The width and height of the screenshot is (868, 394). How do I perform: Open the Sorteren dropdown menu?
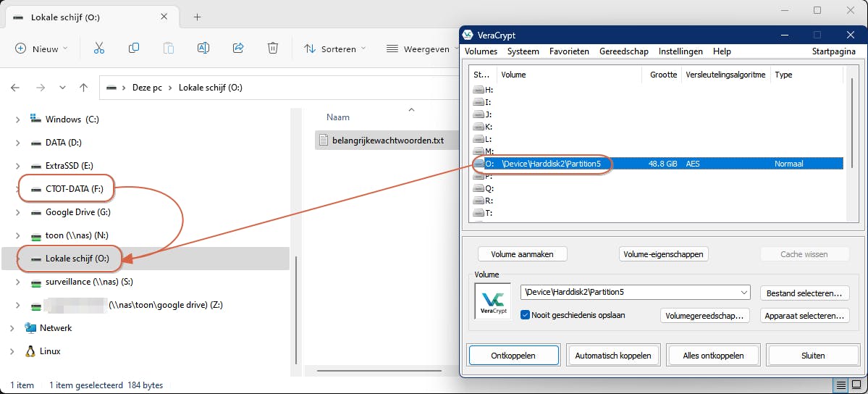pos(335,49)
